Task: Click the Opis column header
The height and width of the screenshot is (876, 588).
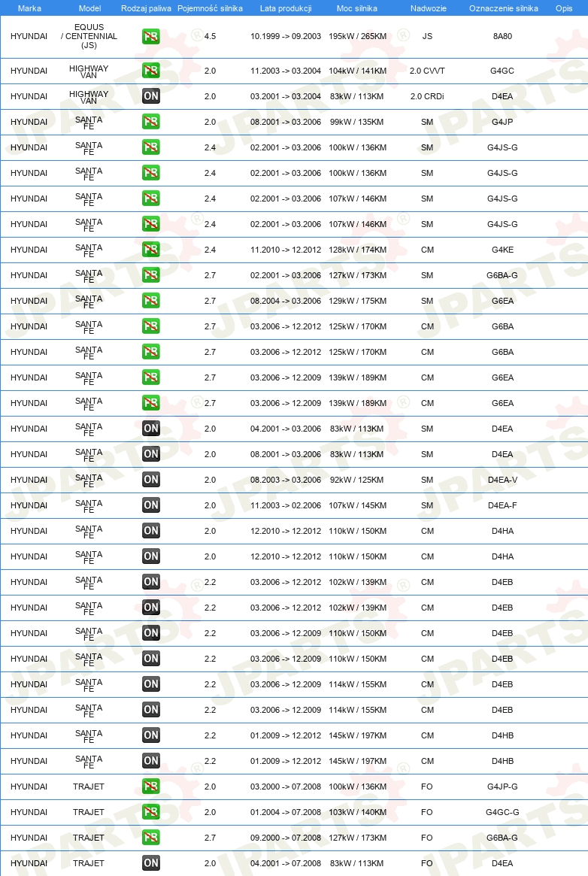Action: [x=564, y=8]
